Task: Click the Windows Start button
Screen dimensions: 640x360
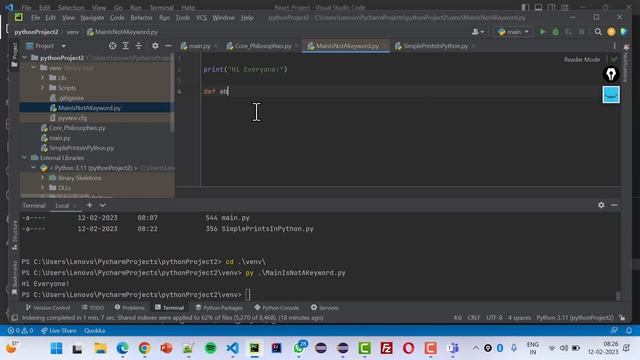Action: coord(56,348)
